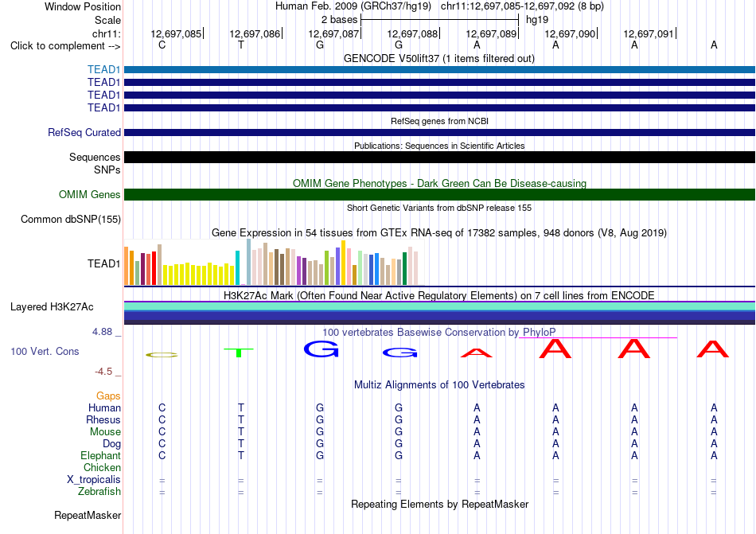Click the H3K27Ac Mark ENCODE track title
The width and height of the screenshot is (756, 534).
click(x=439, y=295)
